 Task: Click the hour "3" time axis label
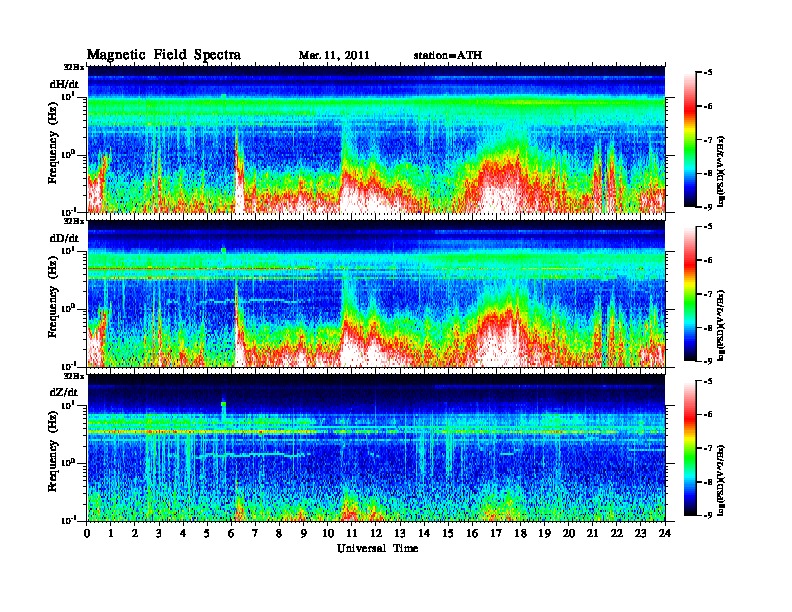pyautogui.click(x=159, y=533)
